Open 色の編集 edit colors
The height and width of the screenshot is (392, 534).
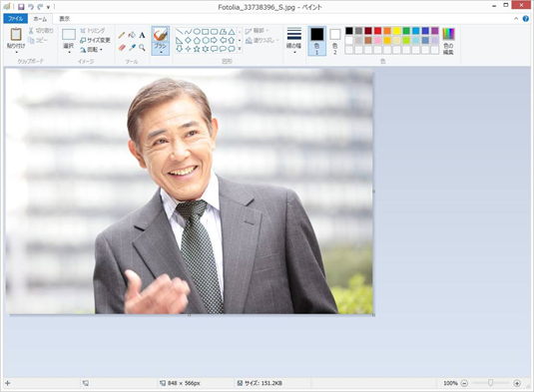pyautogui.click(x=448, y=41)
